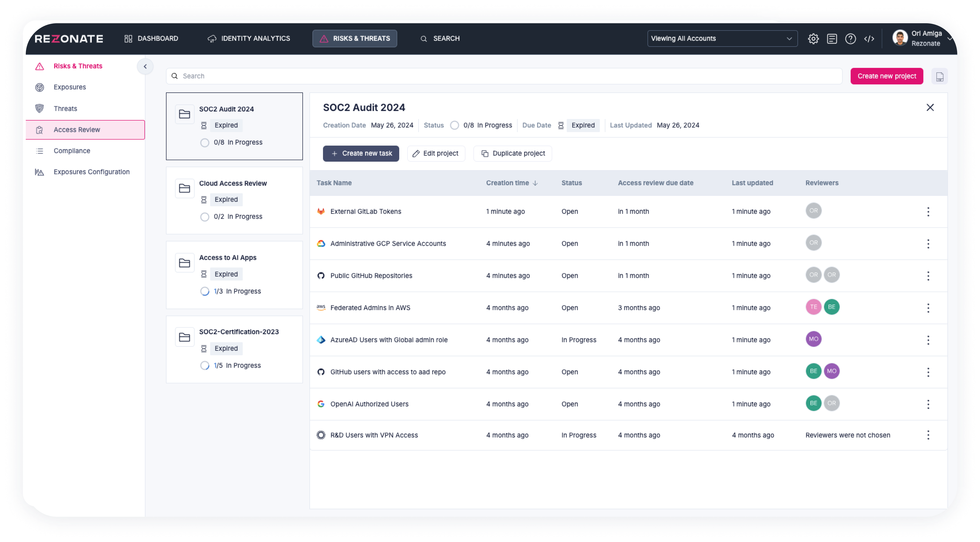Click 1/3 In Progress status of Access to AI Apps
The image size is (980, 542).
click(231, 291)
